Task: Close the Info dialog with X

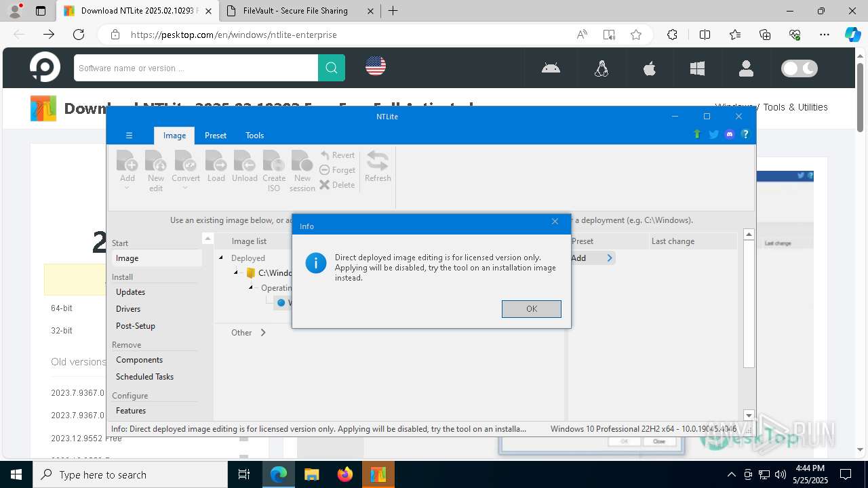Action: pyautogui.click(x=555, y=222)
